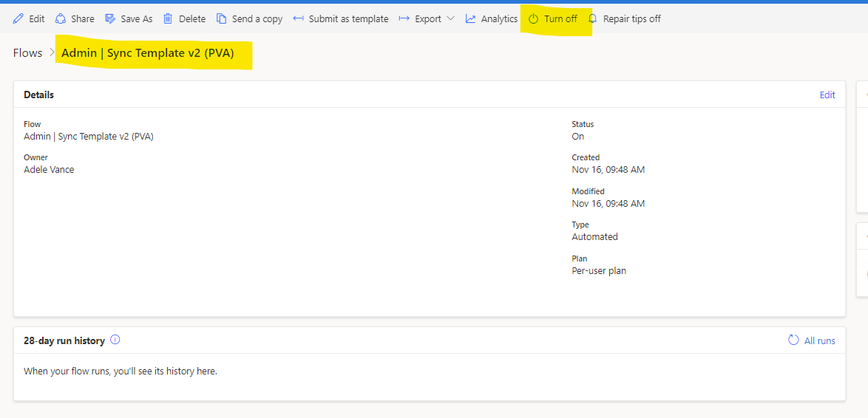Click the Type value Automated

594,236
